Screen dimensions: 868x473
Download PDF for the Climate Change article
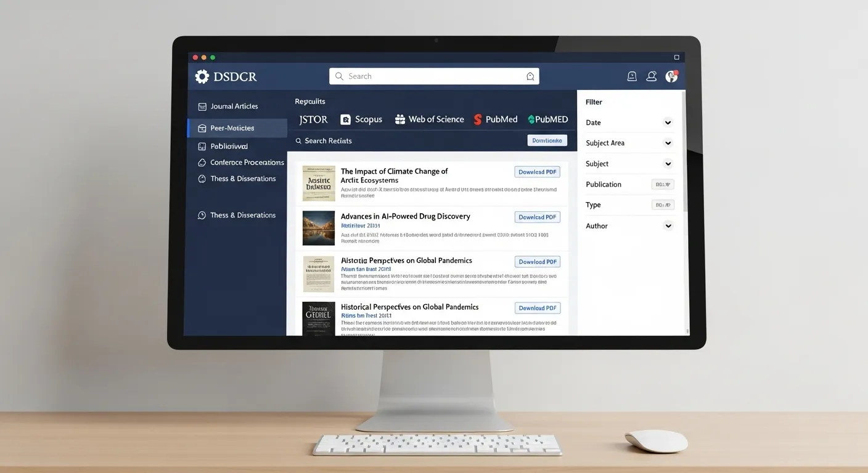537,171
